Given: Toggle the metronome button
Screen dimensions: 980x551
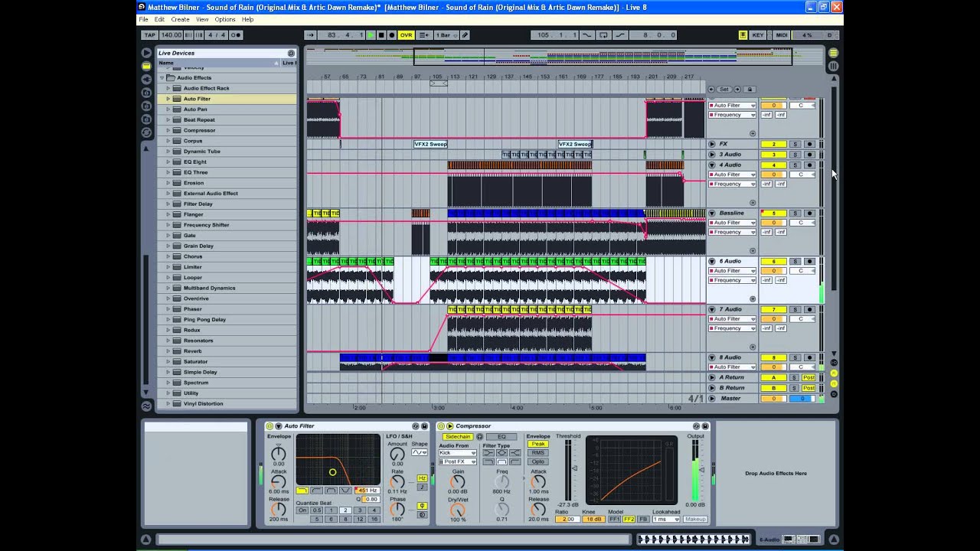Looking at the screenshot, I should tap(236, 35).
